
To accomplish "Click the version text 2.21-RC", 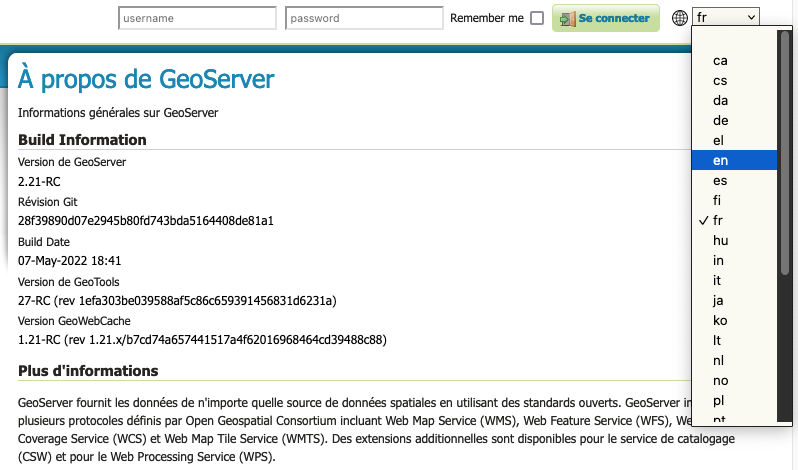I will pyautogui.click(x=39, y=182).
